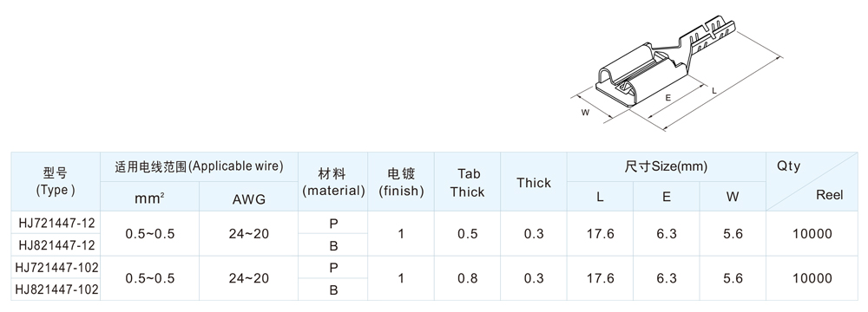Select the finish column header
868x312 pixels.
(x=401, y=182)
